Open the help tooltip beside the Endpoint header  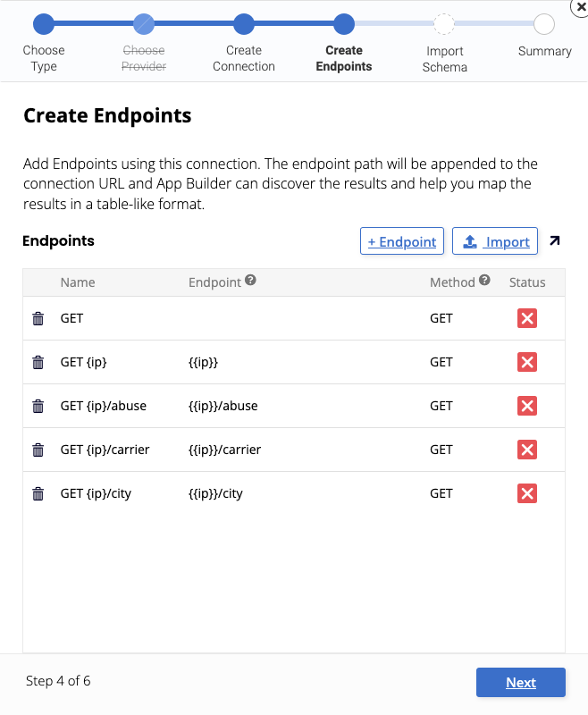249,280
